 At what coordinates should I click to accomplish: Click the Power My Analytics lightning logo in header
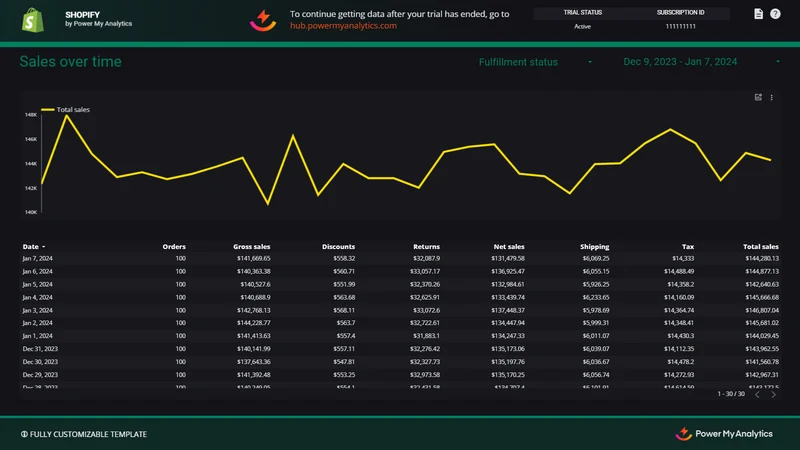tap(263, 20)
